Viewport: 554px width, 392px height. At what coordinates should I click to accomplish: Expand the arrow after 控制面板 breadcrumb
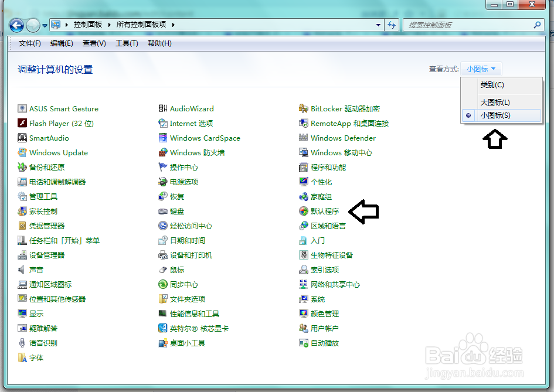109,25
